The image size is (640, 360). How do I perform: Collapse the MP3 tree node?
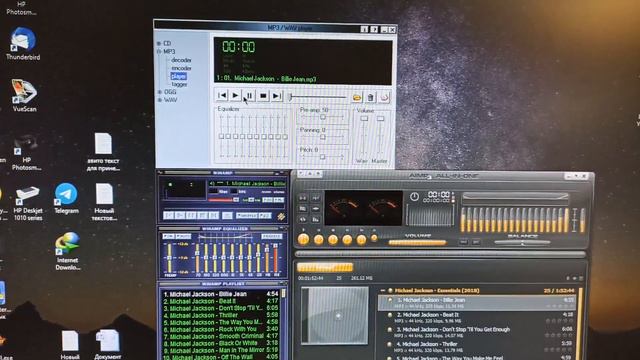159,51
